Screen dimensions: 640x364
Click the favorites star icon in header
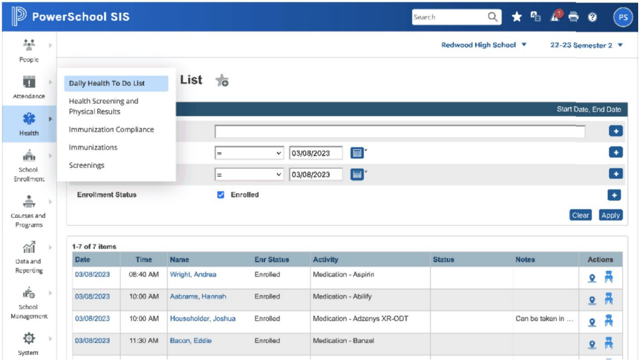[517, 17]
